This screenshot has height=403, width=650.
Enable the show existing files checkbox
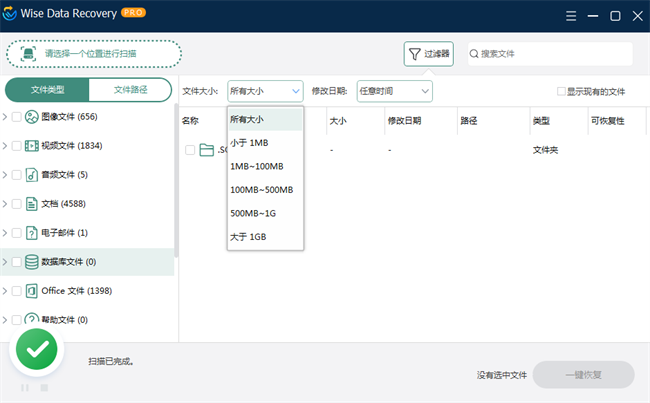(x=562, y=92)
